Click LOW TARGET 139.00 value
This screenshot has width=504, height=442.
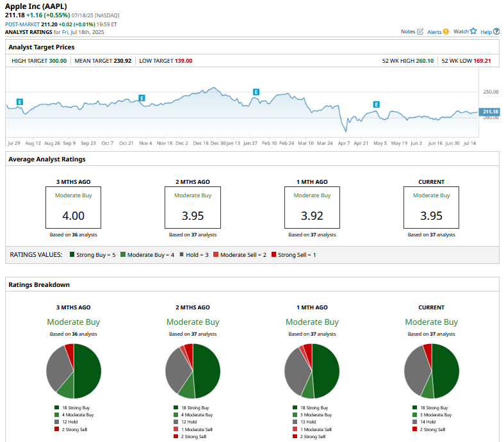[x=184, y=61]
